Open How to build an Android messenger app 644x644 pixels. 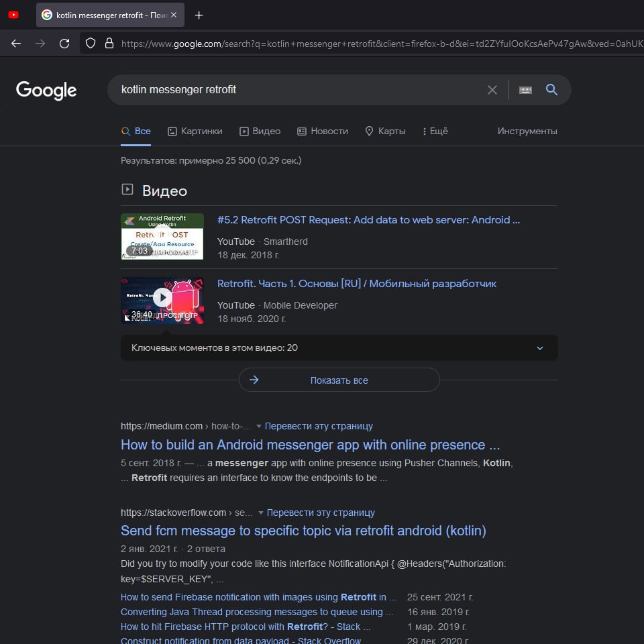[311, 445]
